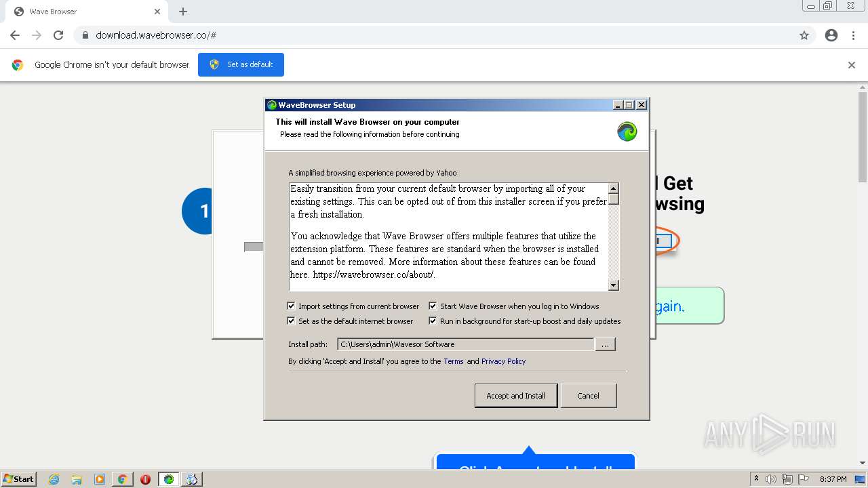Go back in Chrome
868x488 pixels.
point(15,35)
